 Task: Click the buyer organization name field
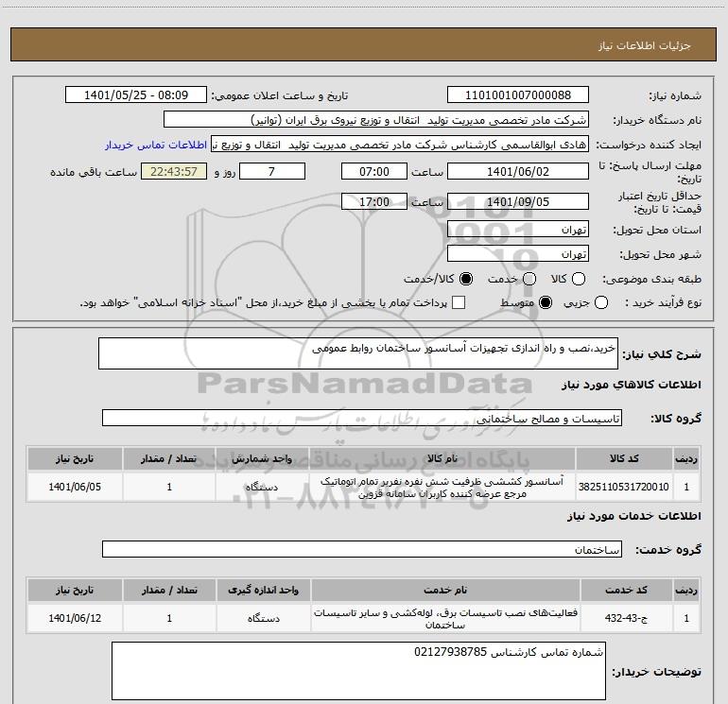(x=376, y=119)
